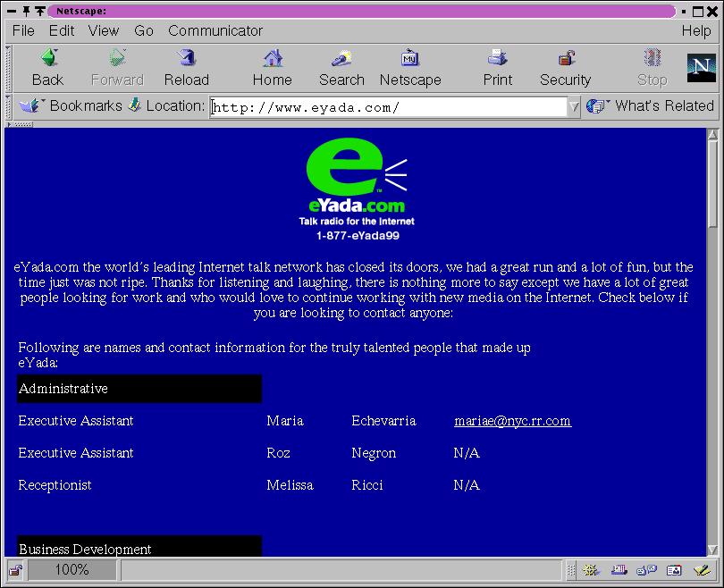Open My Netscape from toolbar

point(410,58)
